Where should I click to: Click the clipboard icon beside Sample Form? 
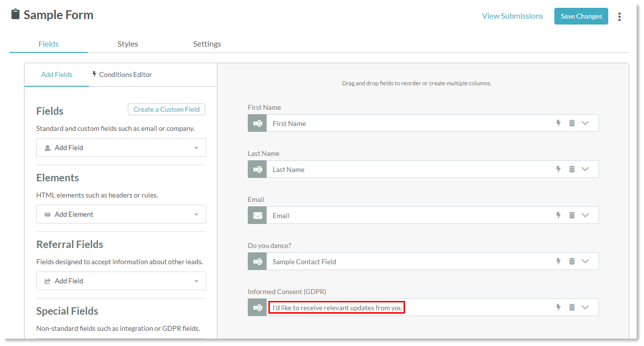point(15,14)
